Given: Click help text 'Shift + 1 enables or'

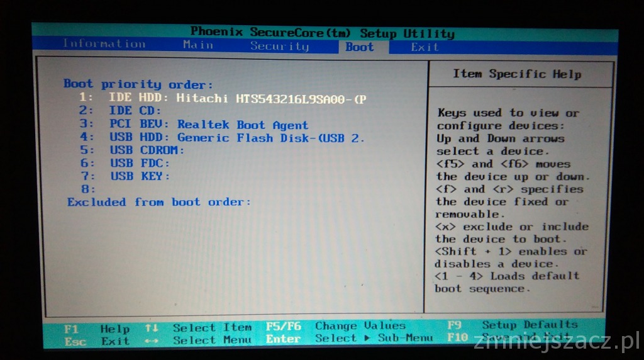Looking at the screenshot, I should (511, 252).
